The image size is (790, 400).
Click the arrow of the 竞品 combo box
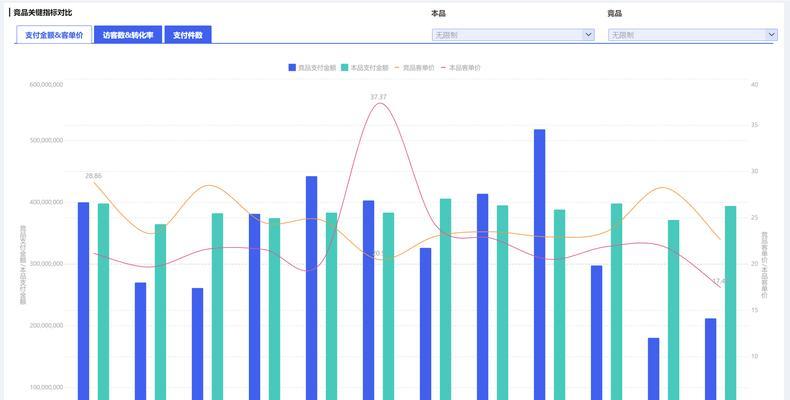pyautogui.click(x=772, y=35)
